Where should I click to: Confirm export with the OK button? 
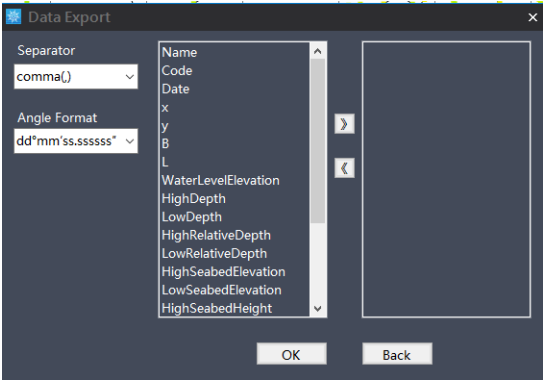(x=291, y=354)
